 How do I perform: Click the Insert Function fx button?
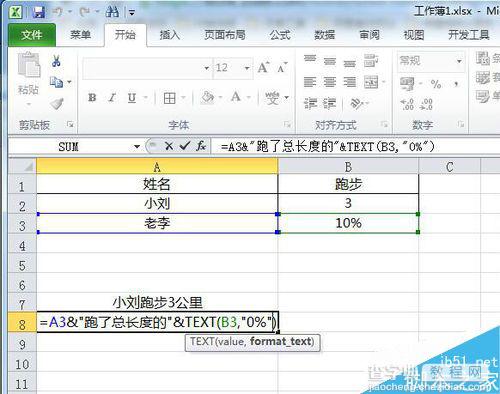point(201,146)
